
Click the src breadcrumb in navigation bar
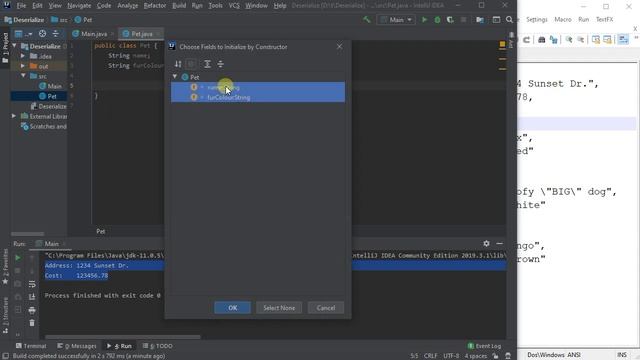click(60, 20)
